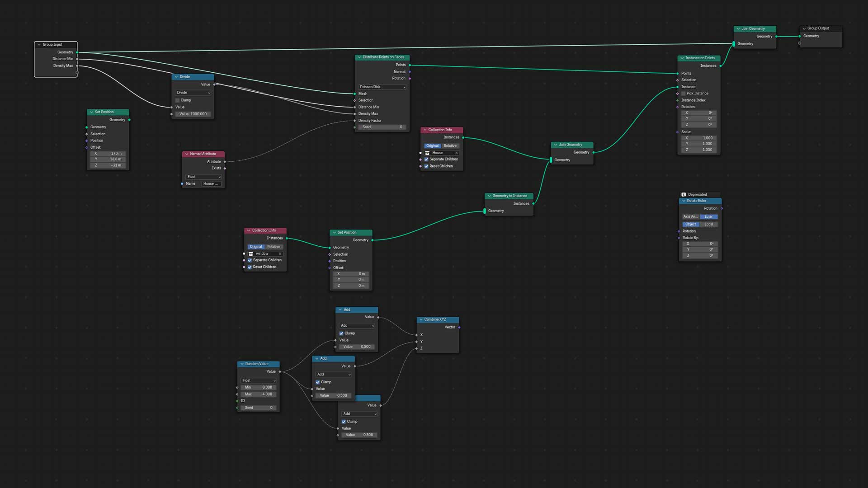
Task: Clear the House collection with X
Action: tap(456, 153)
